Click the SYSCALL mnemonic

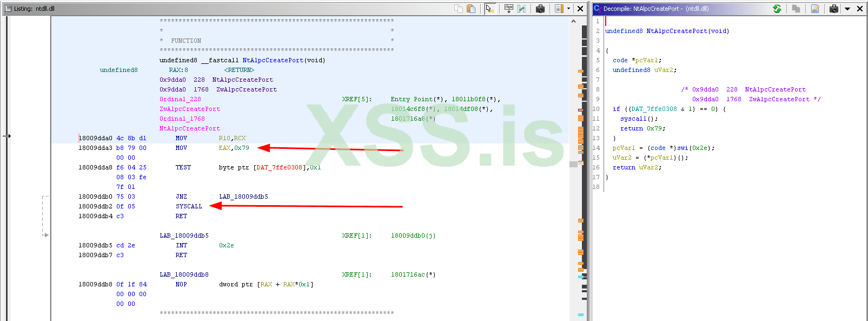click(189, 206)
